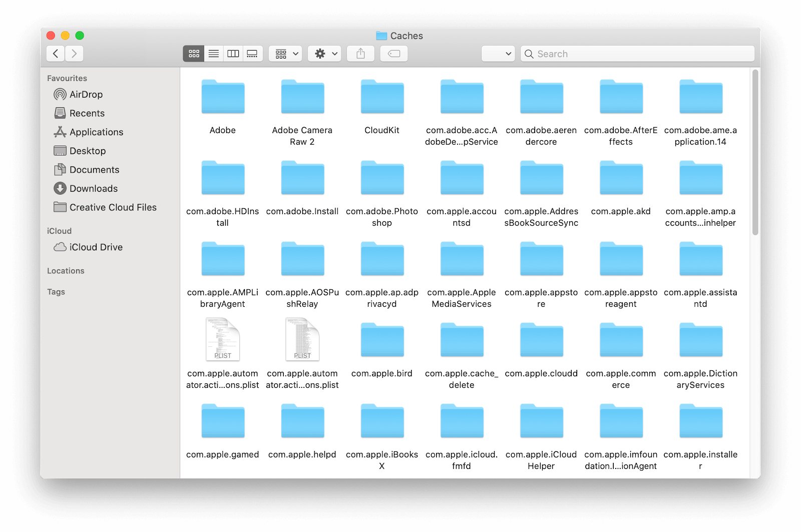Select the com.apple.AppleMediaServices folder
The height and width of the screenshot is (532, 801).
(462, 259)
